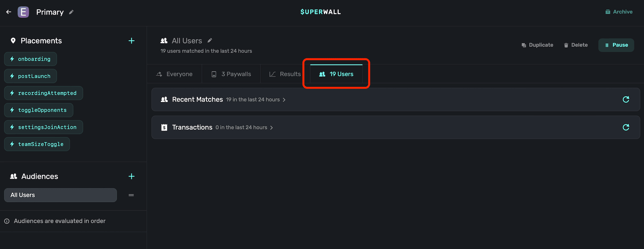Select All Users in Audiences list
The image size is (644, 249).
(x=60, y=195)
